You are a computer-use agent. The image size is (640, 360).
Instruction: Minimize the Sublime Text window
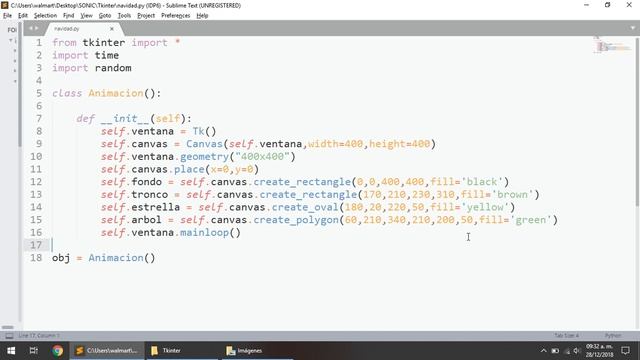587,5
